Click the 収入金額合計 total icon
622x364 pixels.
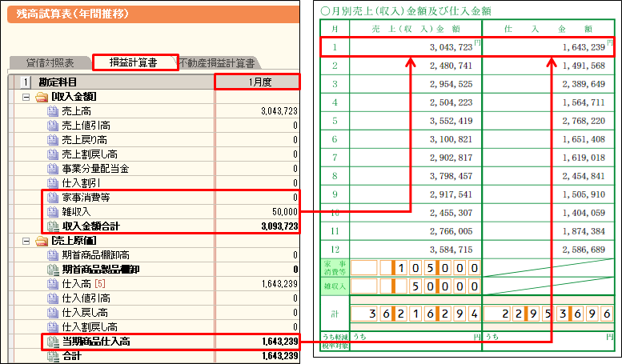point(53,226)
